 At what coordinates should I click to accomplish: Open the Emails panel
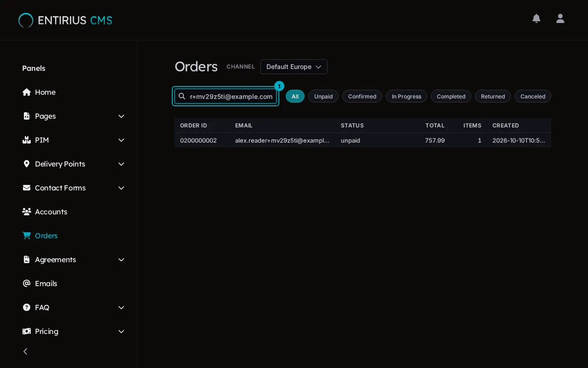[46, 283]
